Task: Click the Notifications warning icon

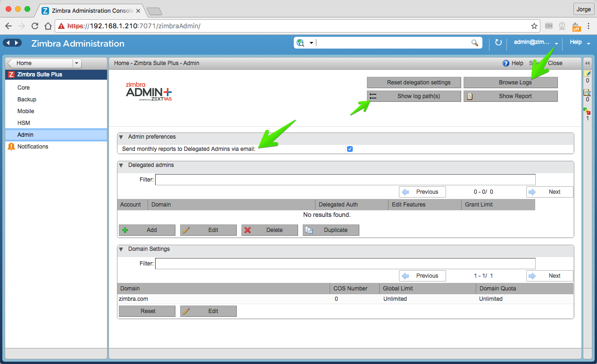Action: (x=11, y=147)
